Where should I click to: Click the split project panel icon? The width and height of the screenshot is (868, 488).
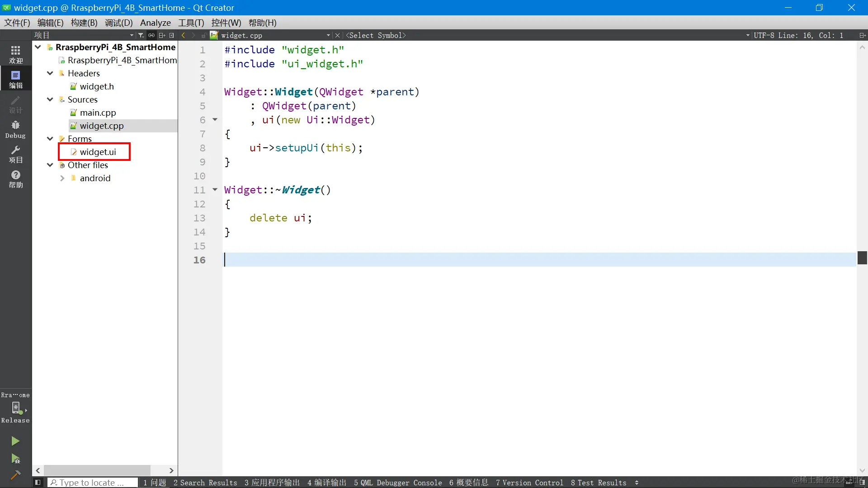coord(161,35)
